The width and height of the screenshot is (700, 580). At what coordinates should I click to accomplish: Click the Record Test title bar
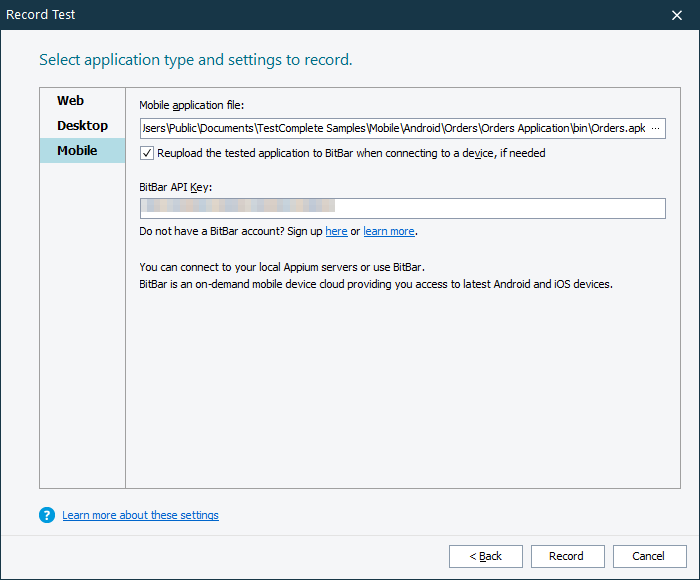[x=300, y=15]
